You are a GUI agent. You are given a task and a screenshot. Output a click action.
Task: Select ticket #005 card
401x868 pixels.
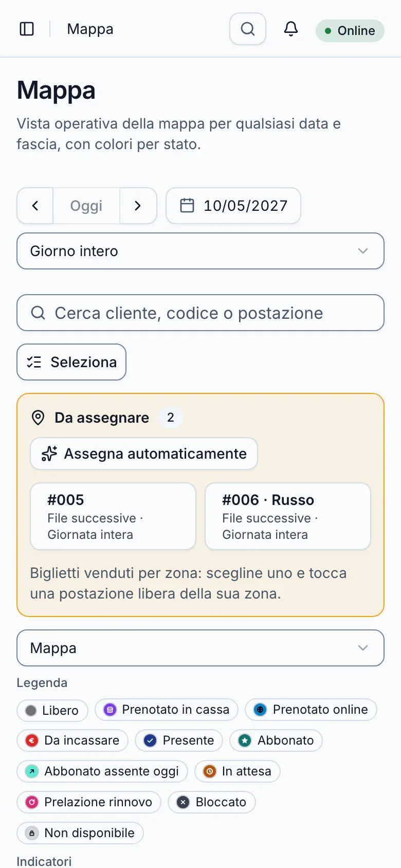pos(113,516)
